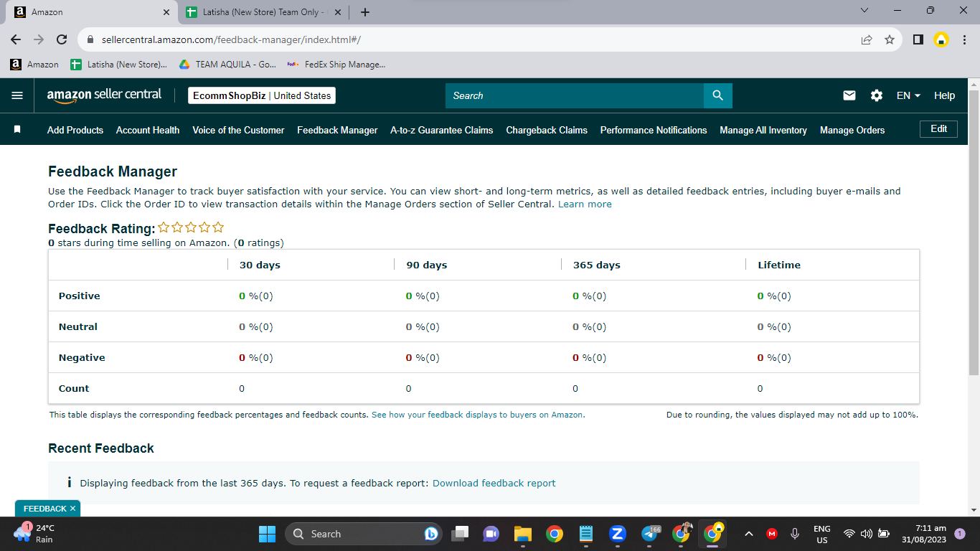Click the reload page icon
The image size is (980, 551).
point(62,40)
